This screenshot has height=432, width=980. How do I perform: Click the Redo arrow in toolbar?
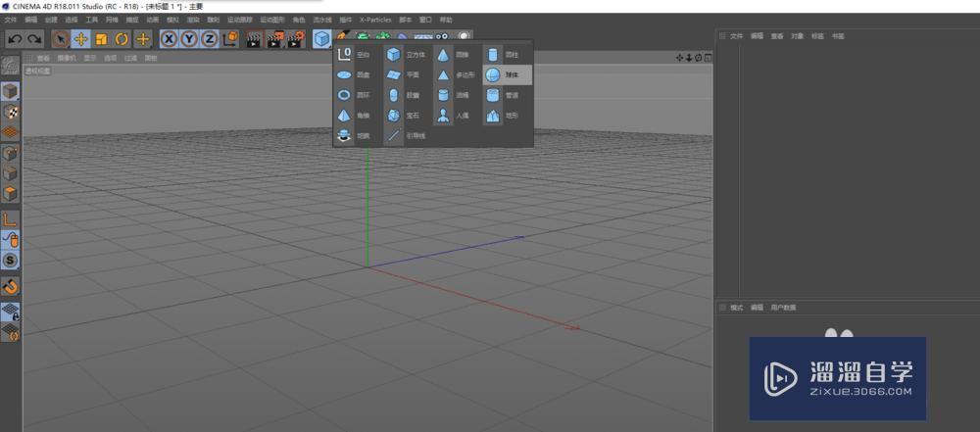34,39
